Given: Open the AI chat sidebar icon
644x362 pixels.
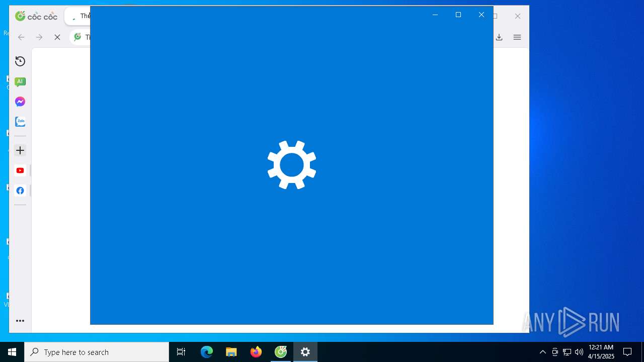Looking at the screenshot, I should click(20, 81).
